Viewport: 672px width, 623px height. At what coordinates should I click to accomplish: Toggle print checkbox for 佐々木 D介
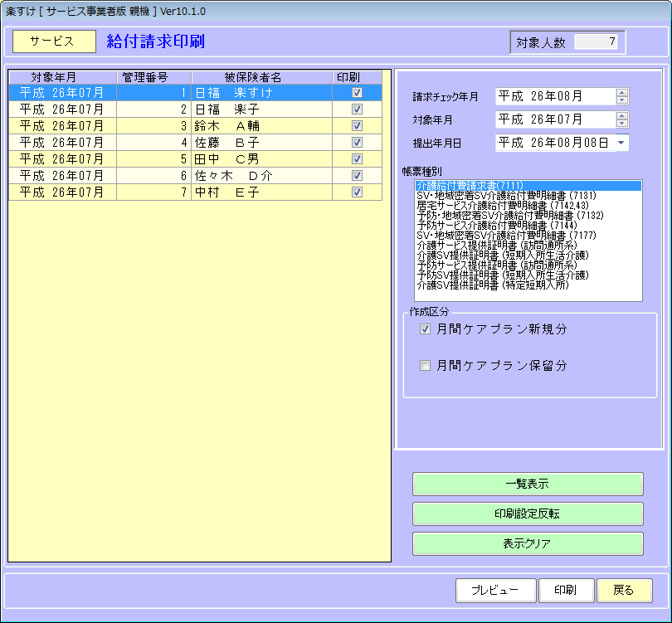tap(357, 176)
